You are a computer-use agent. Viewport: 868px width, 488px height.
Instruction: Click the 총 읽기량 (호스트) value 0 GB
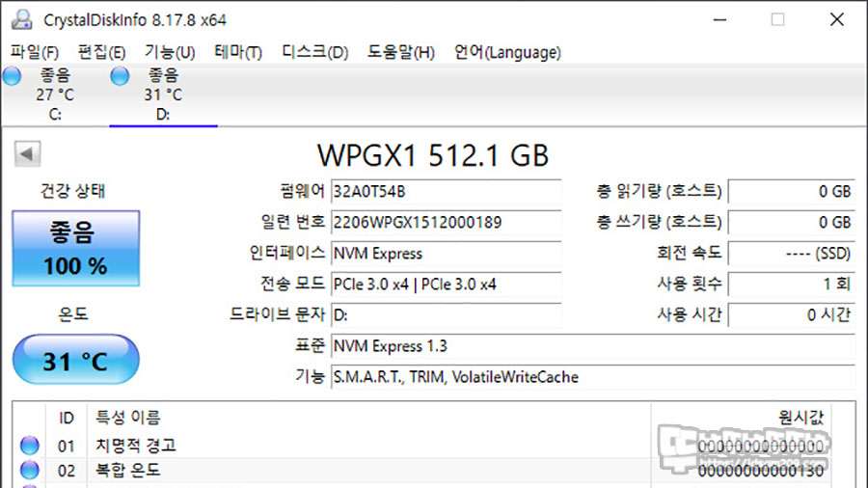point(792,192)
